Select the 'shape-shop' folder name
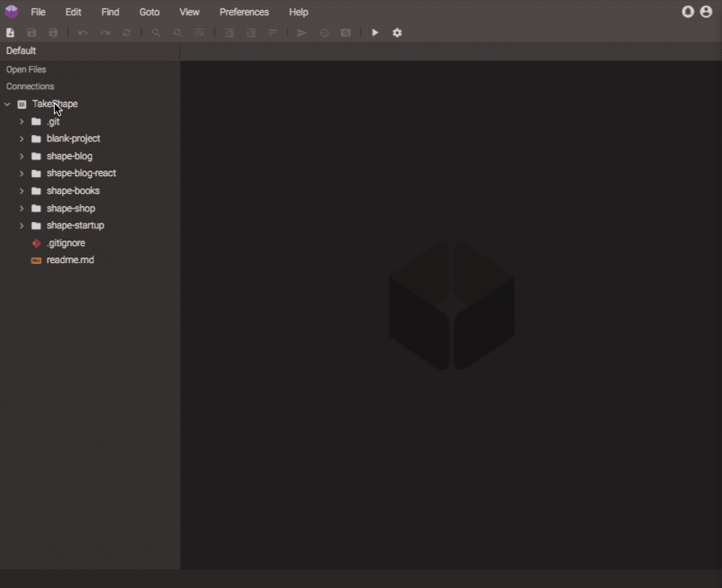Image resolution: width=722 pixels, height=588 pixels. click(x=71, y=208)
